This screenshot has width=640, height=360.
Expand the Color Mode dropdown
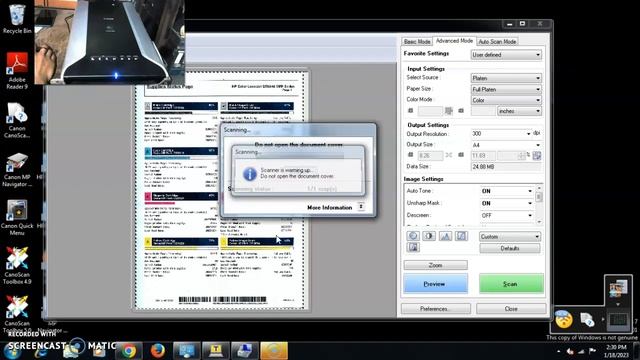pyautogui.click(x=506, y=100)
